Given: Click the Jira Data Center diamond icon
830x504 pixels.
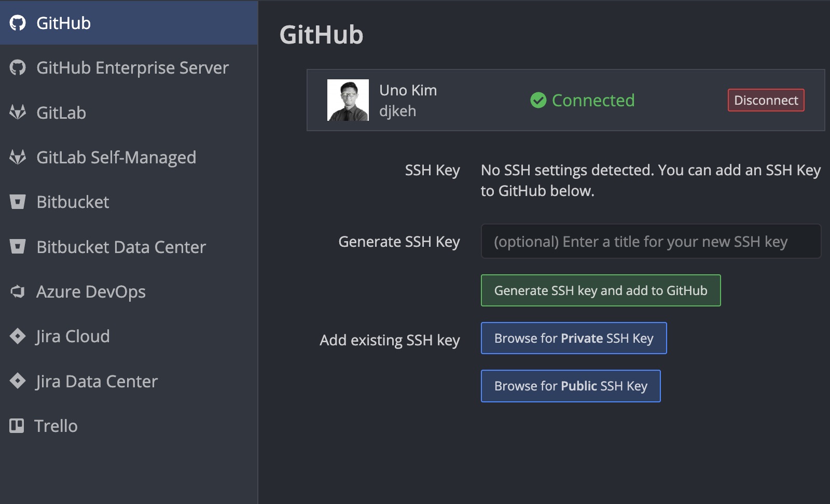Looking at the screenshot, I should pos(18,381).
